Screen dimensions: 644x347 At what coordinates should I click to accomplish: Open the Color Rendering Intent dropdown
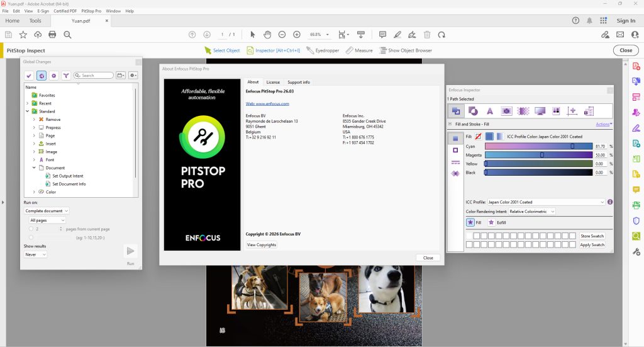pos(532,212)
